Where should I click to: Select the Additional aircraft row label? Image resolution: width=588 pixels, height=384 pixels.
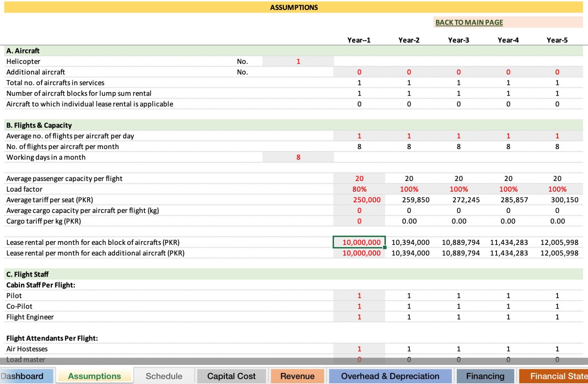[36, 72]
